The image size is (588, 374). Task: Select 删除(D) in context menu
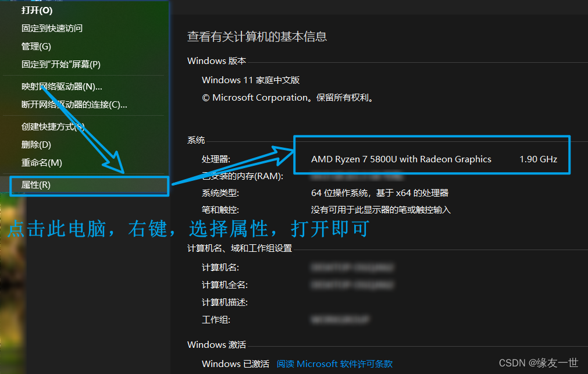[36, 144]
